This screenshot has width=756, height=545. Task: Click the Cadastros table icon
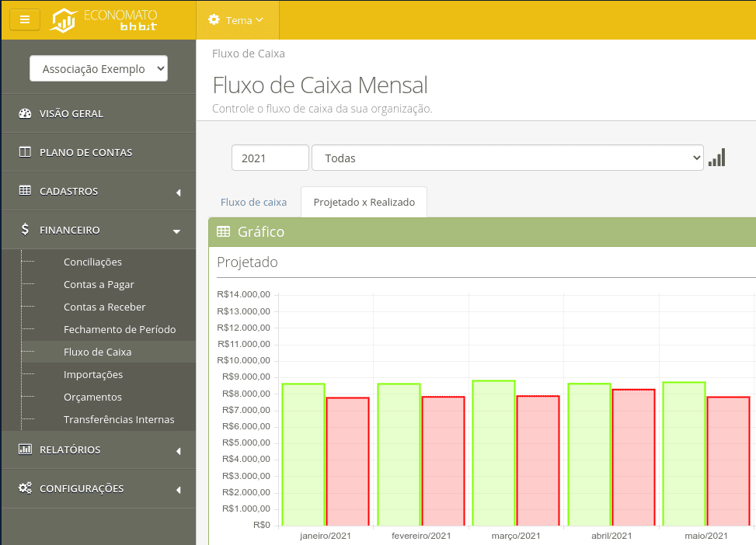click(25, 190)
